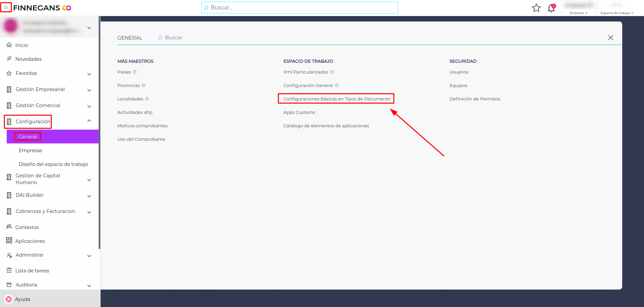This screenshot has width=644, height=307.
Task: Open Provincias master
Action: pos(128,85)
